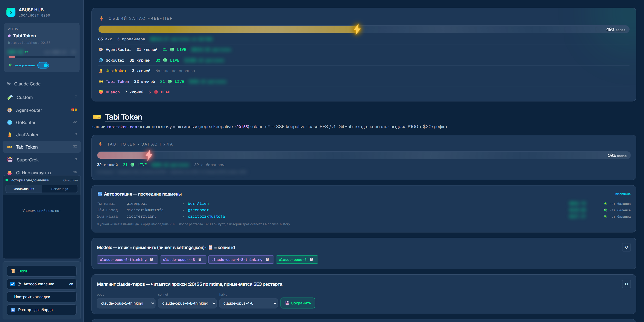Switch to the Server logs tab

(59, 189)
